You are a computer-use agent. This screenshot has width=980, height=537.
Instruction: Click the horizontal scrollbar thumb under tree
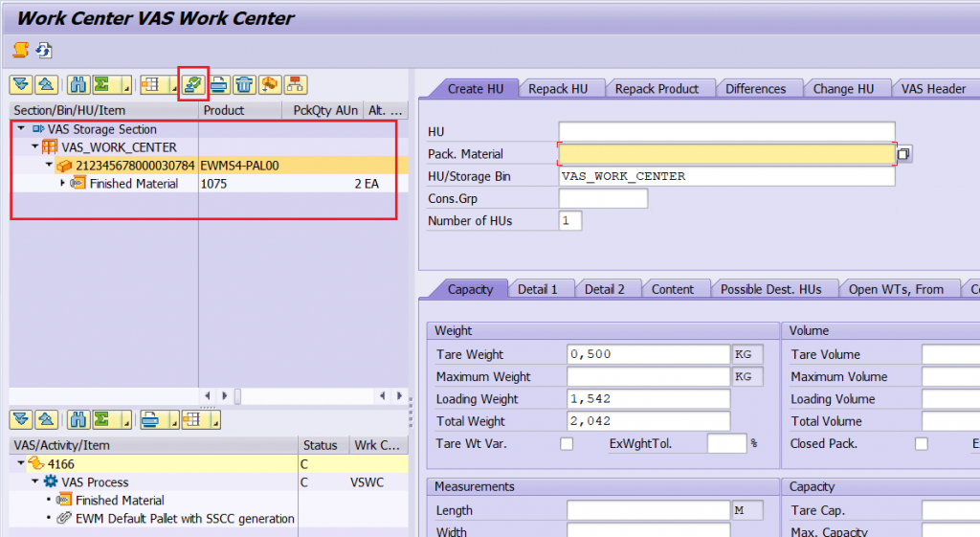click(237, 395)
